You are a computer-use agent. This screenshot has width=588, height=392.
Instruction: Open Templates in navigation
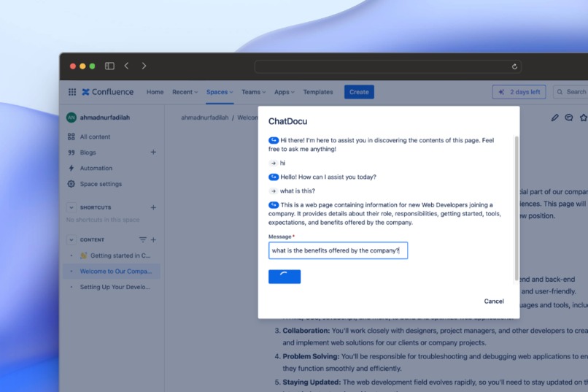pyautogui.click(x=318, y=92)
